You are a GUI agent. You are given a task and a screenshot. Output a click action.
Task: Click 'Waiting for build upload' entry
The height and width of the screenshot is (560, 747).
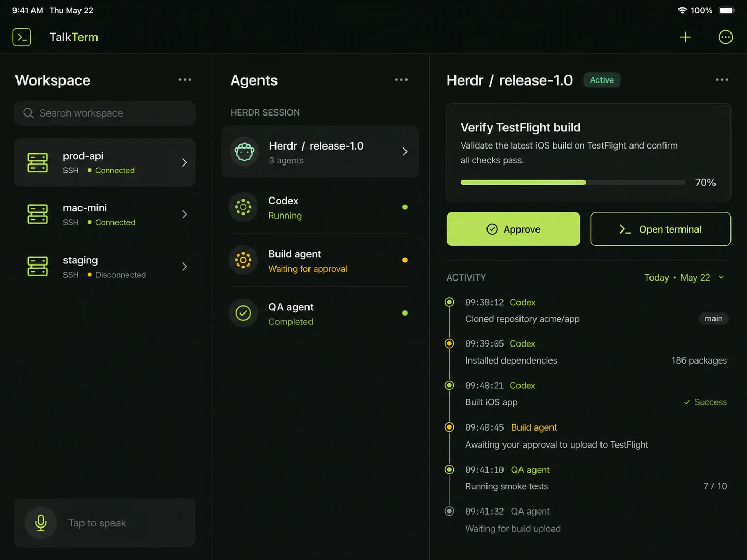click(x=513, y=529)
